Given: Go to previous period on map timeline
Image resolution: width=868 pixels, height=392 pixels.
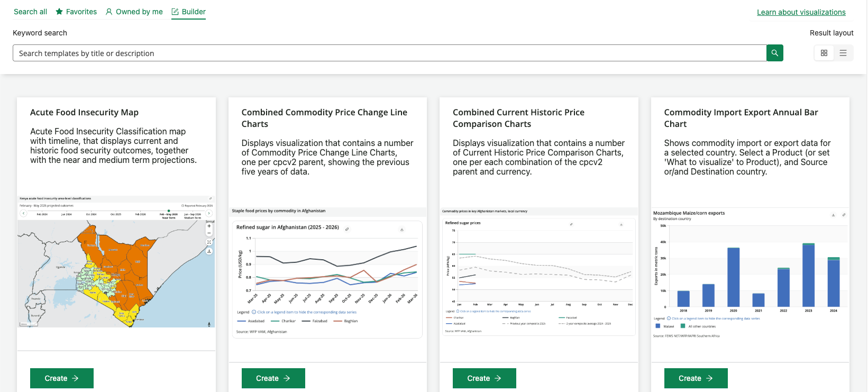Looking at the screenshot, I should [23, 213].
